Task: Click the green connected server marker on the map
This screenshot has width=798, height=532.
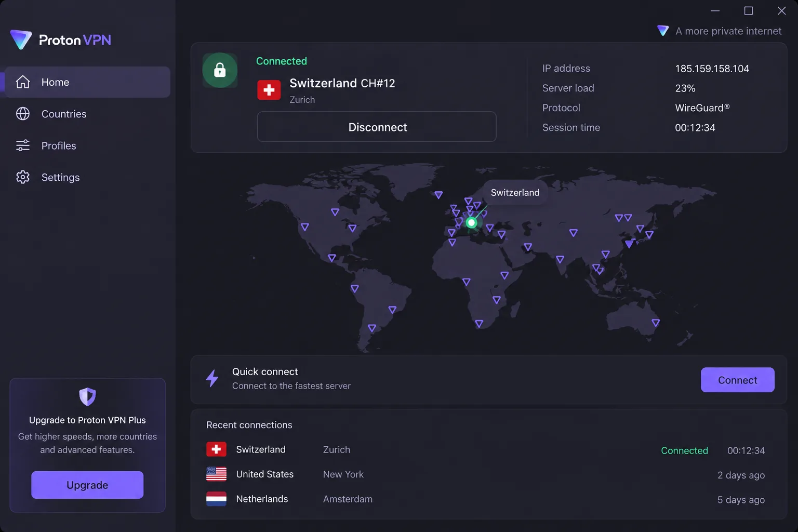Action: pyautogui.click(x=471, y=223)
